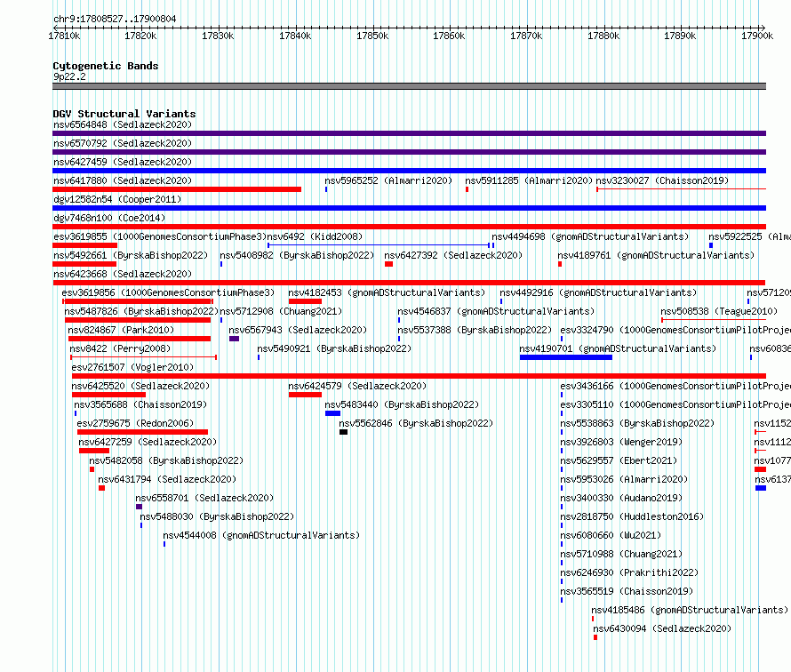Click esv3619855 1000GenomesConsortiumPhase3 label
This screenshot has height=672, width=791.
click(x=160, y=236)
